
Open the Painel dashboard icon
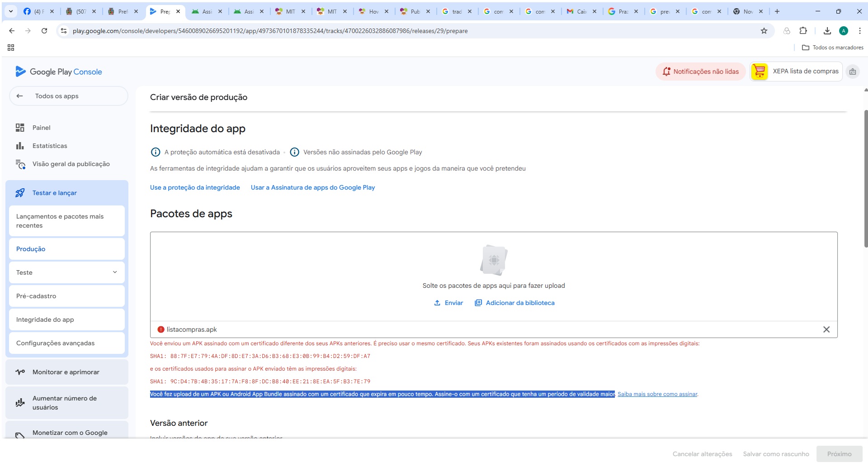point(20,128)
